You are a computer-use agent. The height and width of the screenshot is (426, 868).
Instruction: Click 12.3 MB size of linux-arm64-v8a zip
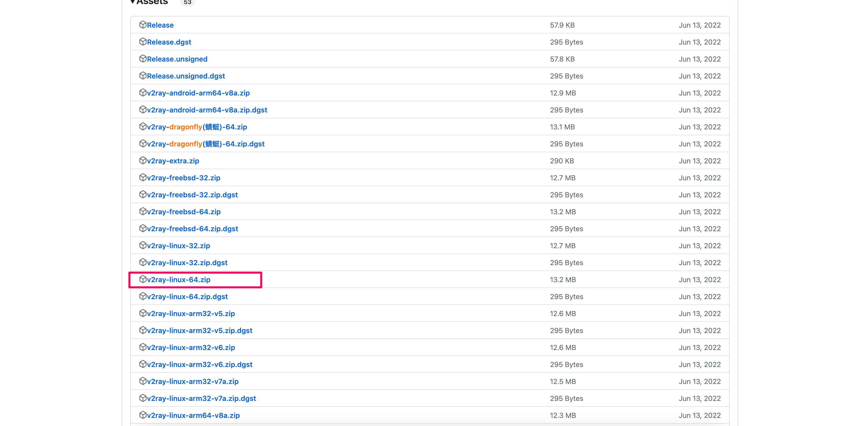563,416
